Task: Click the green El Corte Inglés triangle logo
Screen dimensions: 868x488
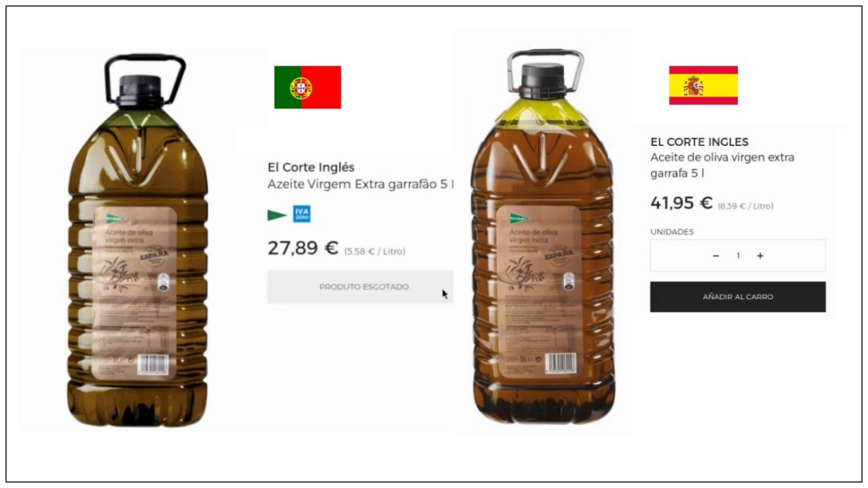Action: click(277, 215)
